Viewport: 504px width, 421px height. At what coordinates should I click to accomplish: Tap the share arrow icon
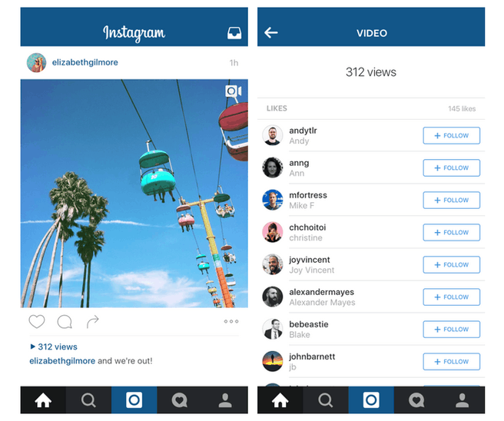(x=92, y=322)
